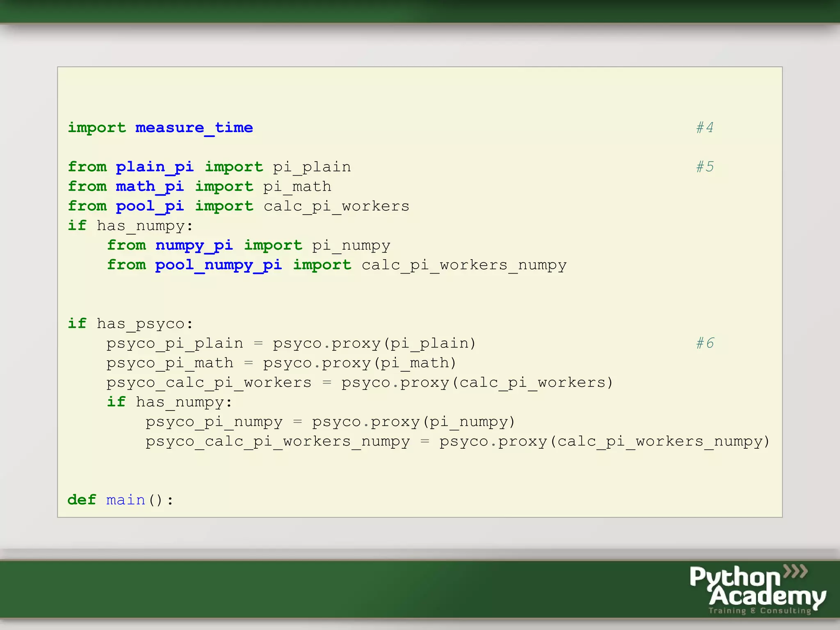Click the first 'if has_numpy:' line
This screenshot has width=840, height=630.
tap(130, 226)
